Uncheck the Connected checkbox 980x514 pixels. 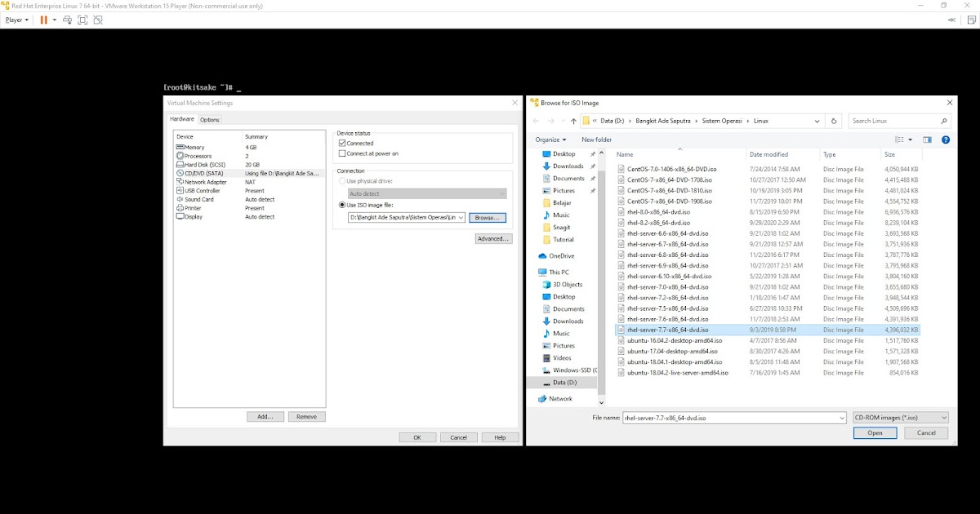[x=343, y=142]
